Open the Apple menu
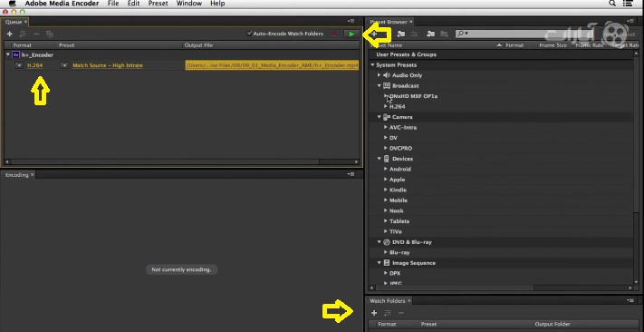Screen dimensions: 644x332 pos(12,4)
